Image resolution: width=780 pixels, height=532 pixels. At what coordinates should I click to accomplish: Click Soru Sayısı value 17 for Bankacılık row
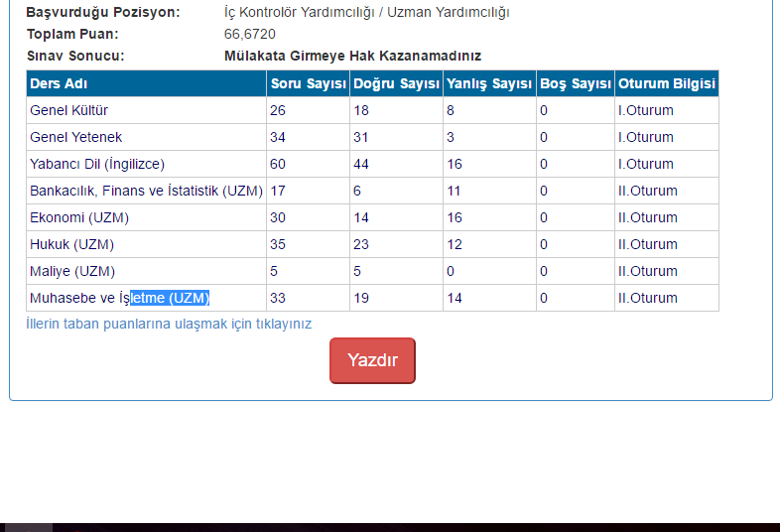coord(278,192)
